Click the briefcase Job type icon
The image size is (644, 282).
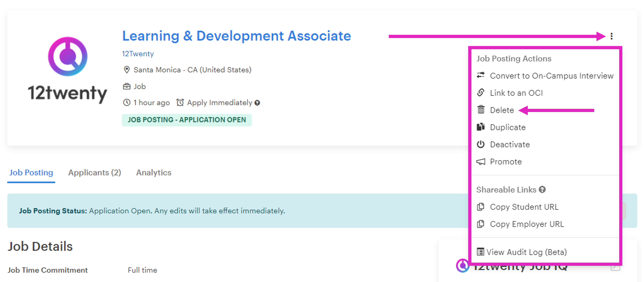click(x=127, y=86)
